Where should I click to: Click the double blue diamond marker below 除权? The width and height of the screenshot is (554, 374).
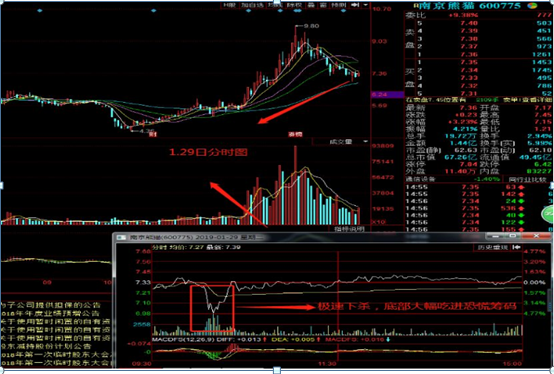point(297,11)
